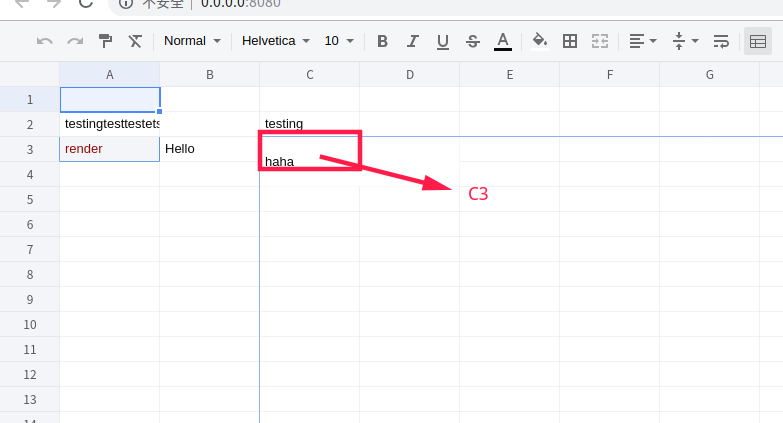Select row 10 header
Screen dimensions: 783x423
tap(30, 324)
